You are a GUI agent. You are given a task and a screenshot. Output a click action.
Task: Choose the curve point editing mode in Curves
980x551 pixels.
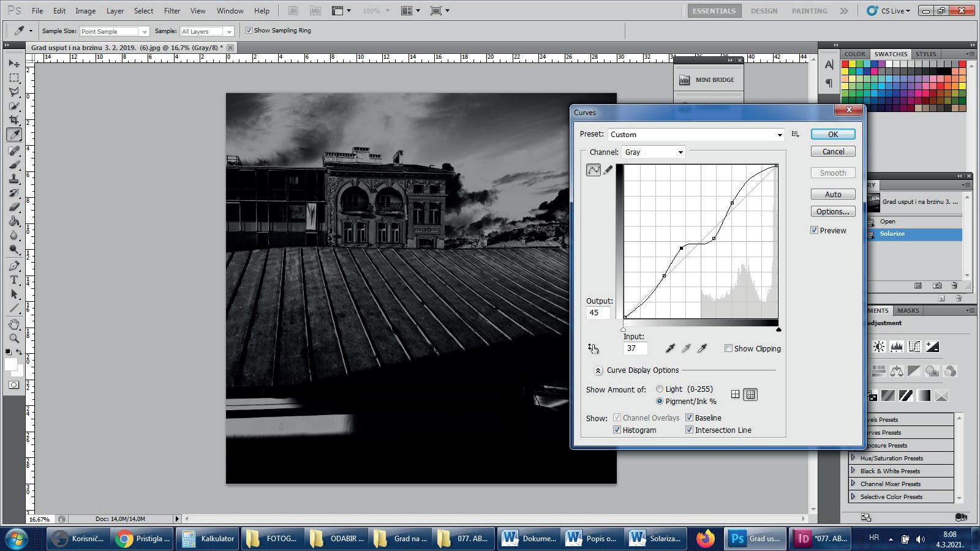click(594, 170)
